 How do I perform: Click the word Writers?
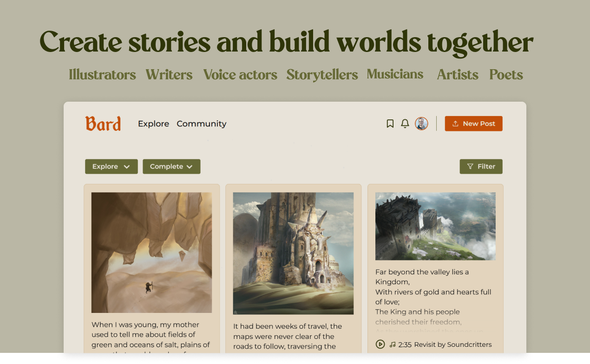[x=169, y=74]
